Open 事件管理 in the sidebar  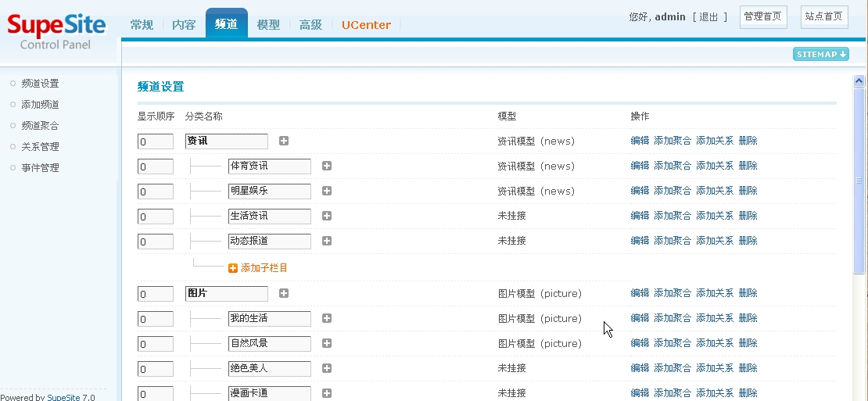click(x=40, y=167)
